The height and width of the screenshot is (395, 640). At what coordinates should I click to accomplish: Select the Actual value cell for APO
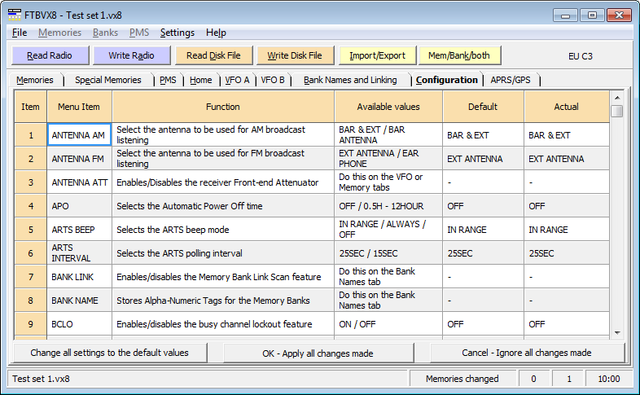coord(567,206)
